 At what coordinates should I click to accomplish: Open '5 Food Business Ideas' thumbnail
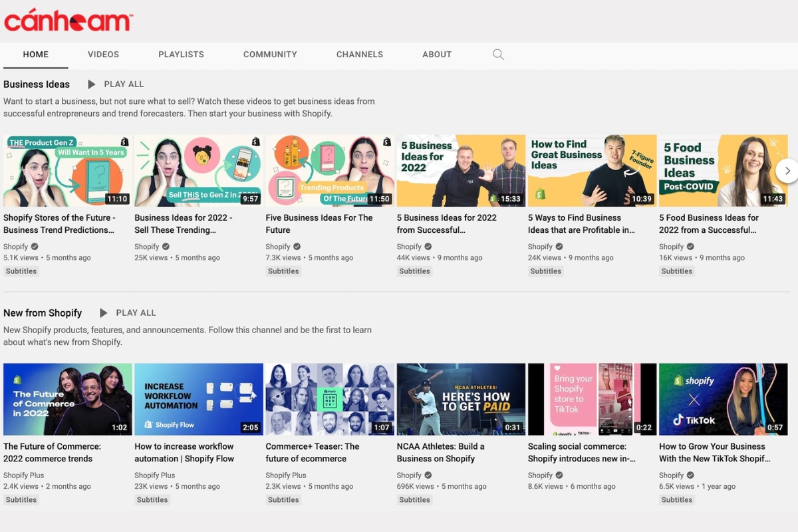pyautogui.click(x=723, y=171)
